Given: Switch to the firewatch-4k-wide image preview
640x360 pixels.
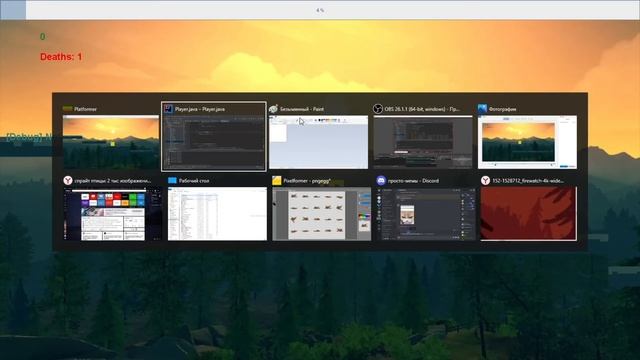Looking at the screenshot, I should (529, 214).
